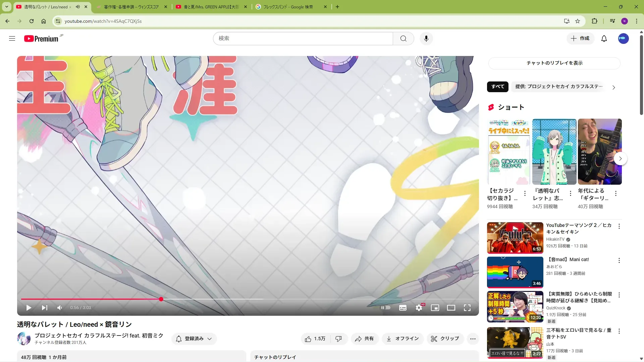Toggle subtitles/captions button
The image size is (644, 362).
402,308
